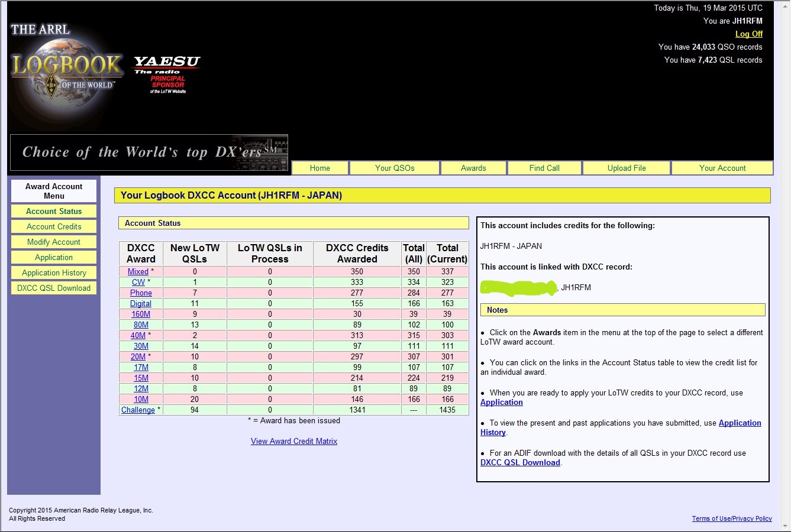Open the Home menu tab
This screenshot has height=532, width=791.
(x=320, y=168)
